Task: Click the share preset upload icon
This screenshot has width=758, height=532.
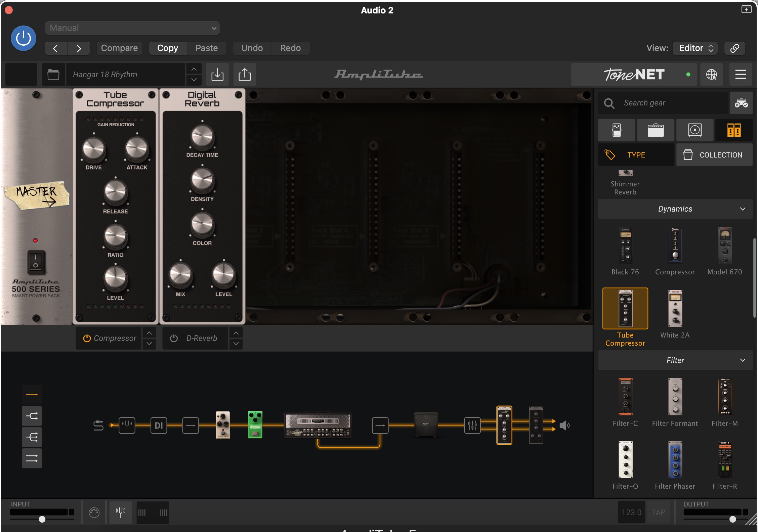Action: tap(245, 75)
